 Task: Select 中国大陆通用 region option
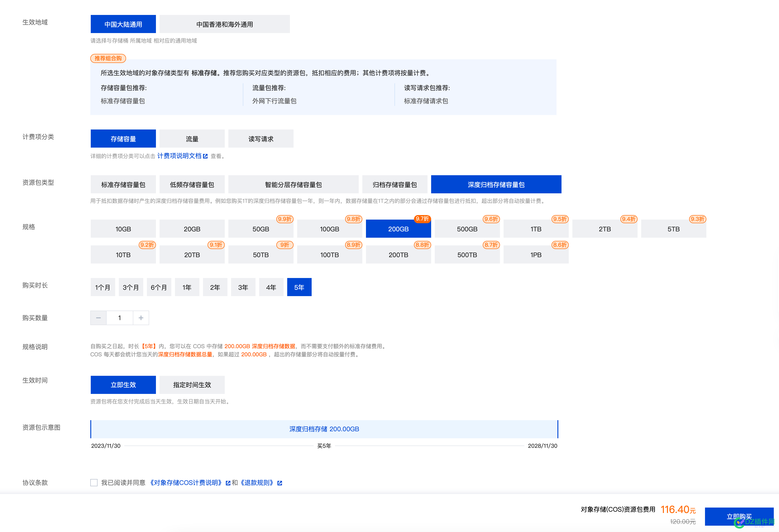coord(123,24)
